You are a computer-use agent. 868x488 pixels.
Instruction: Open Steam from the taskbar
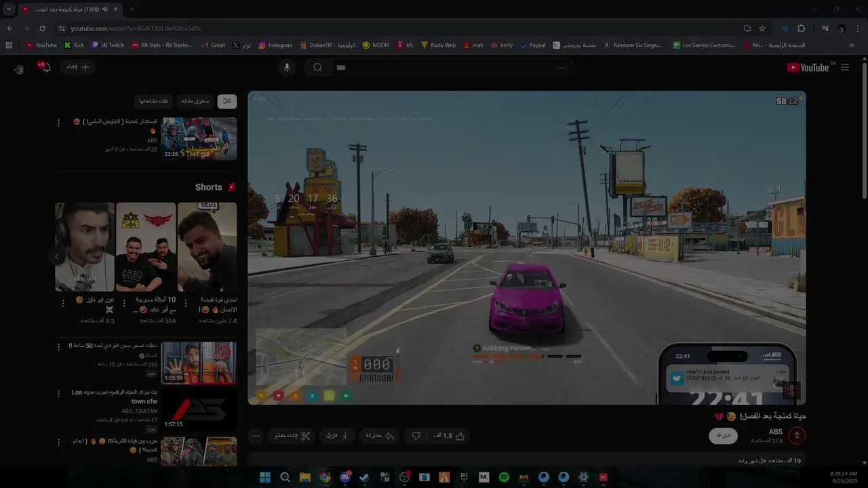point(365,477)
